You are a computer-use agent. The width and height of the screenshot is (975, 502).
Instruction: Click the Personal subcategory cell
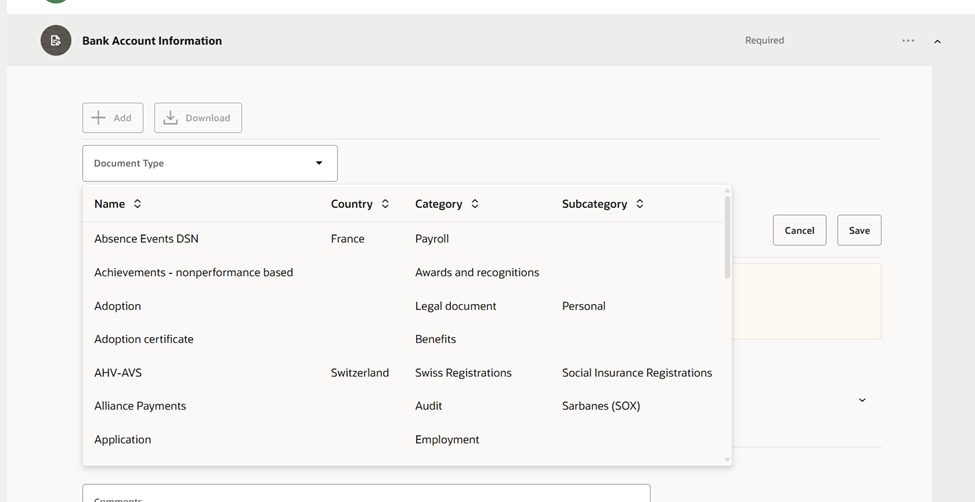pyautogui.click(x=584, y=306)
